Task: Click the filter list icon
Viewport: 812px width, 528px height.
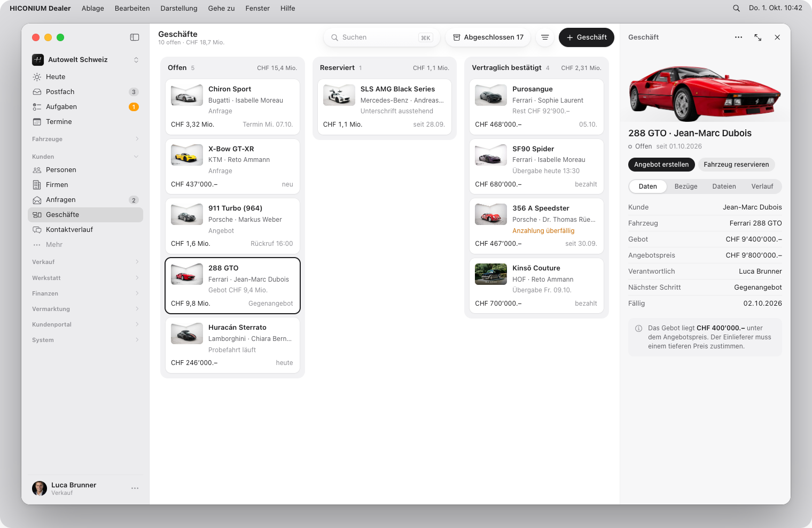Action: (545, 37)
